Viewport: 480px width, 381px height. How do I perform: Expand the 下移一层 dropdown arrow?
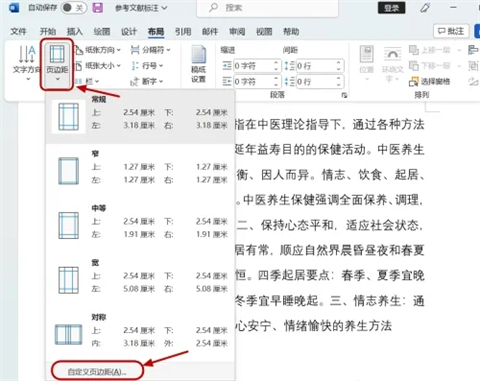459,66
